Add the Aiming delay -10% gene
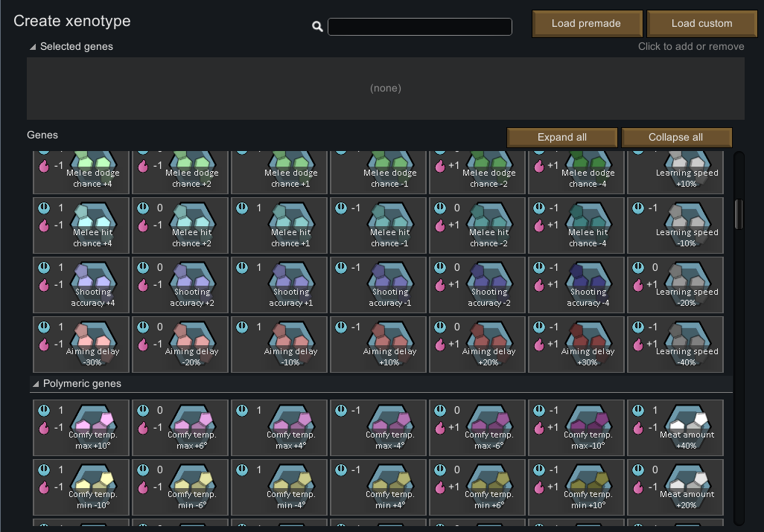764x532 pixels. coord(279,344)
